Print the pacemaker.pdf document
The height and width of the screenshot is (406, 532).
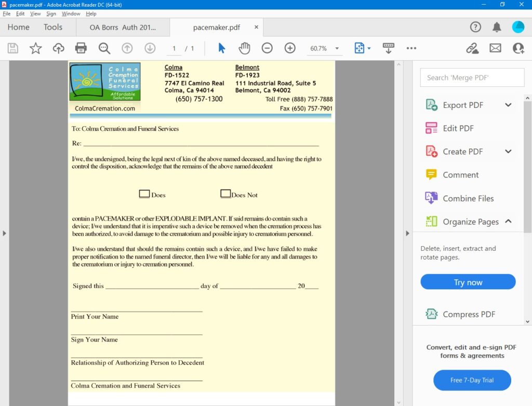(81, 48)
